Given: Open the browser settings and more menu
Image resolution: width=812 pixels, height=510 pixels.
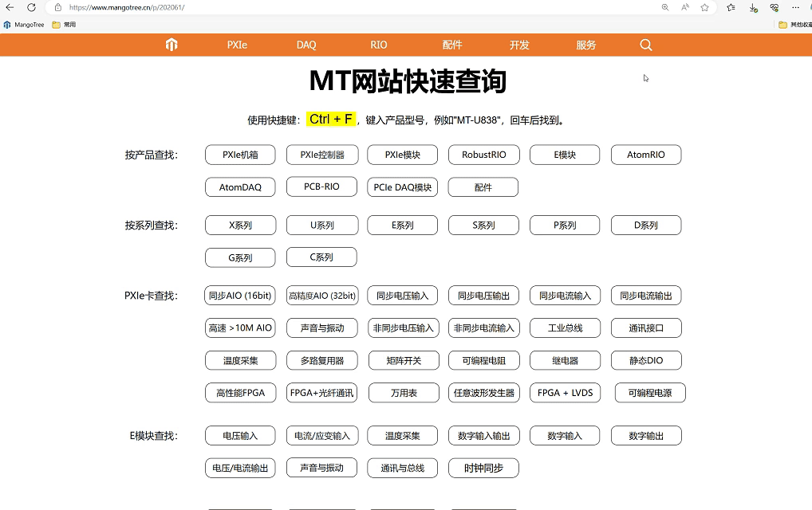Looking at the screenshot, I should 795,7.
